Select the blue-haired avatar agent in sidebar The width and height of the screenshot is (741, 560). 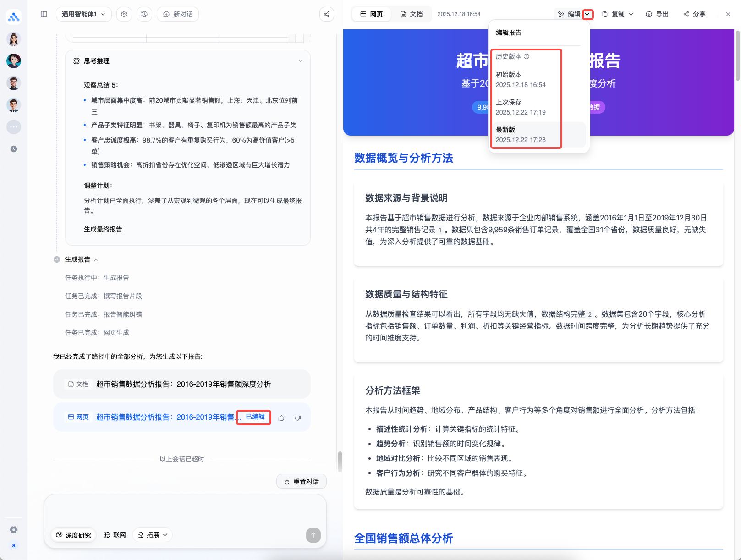[x=14, y=61]
